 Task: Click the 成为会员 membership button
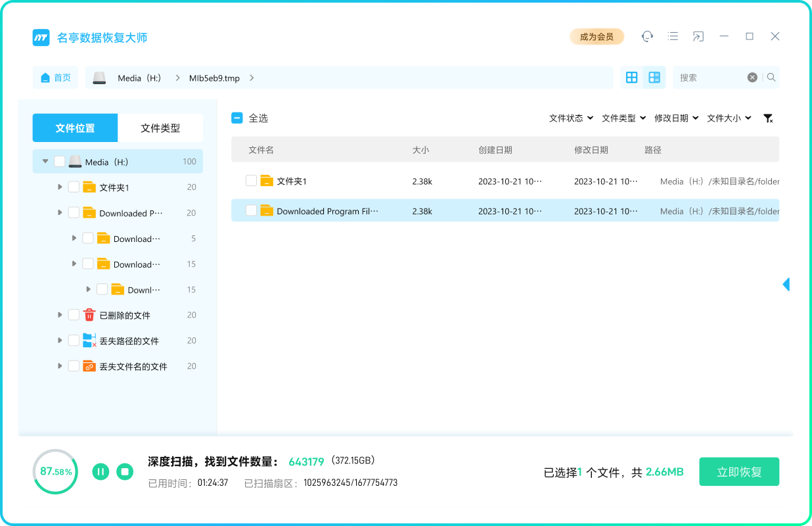pyautogui.click(x=597, y=37)
